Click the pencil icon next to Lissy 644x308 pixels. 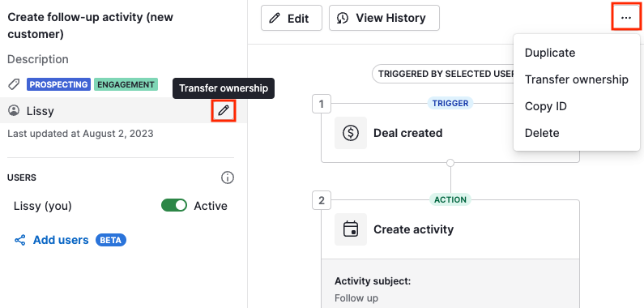(x=224, y=110)
